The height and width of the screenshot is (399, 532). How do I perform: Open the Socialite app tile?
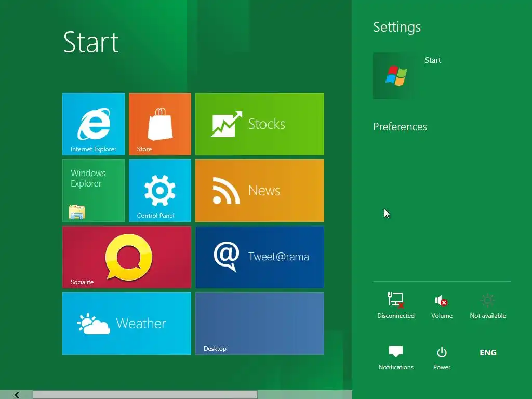coord(127,257)
